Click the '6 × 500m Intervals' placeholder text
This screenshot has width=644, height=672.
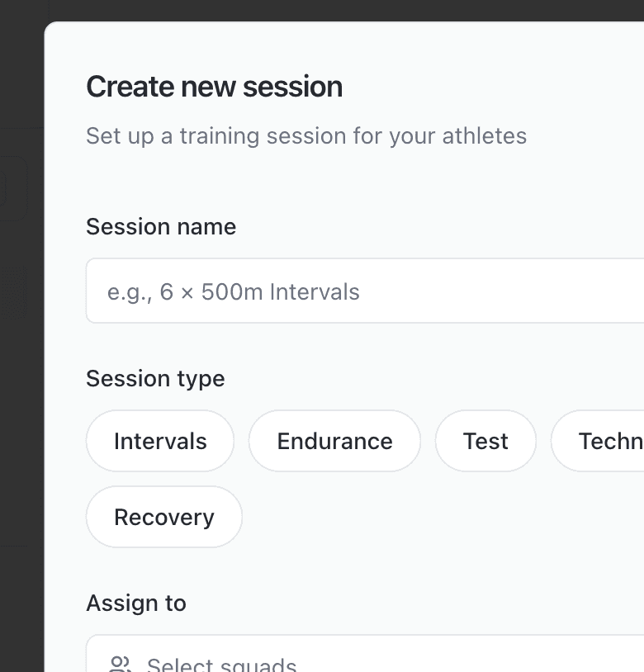[x=259, y=292]
